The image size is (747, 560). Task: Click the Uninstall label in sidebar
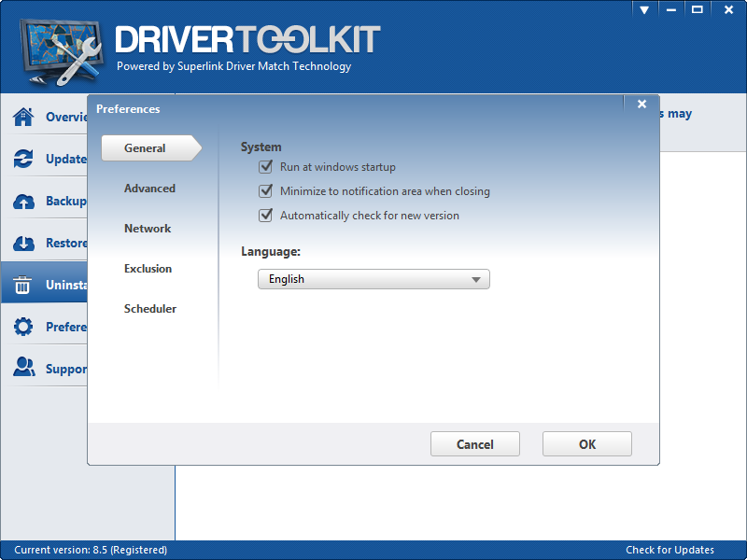(66, 285)
